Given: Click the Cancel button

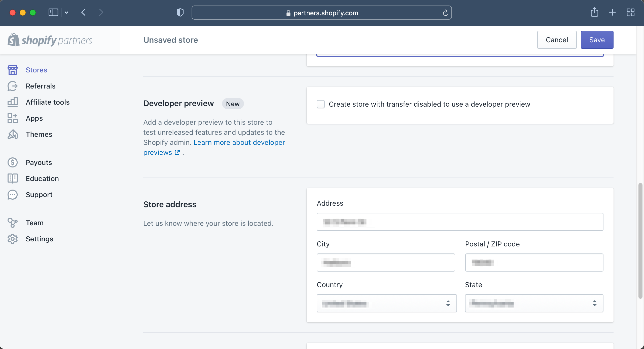Looking at the screenshot, I should point(557,40).
